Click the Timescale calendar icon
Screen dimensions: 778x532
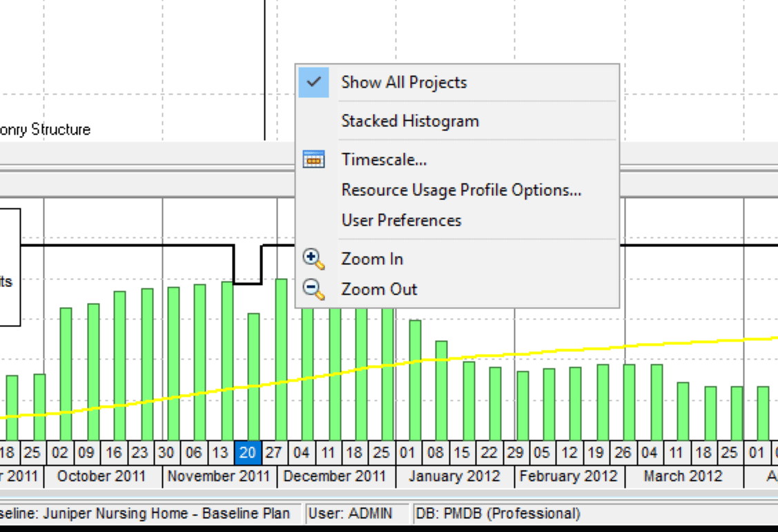314,159
